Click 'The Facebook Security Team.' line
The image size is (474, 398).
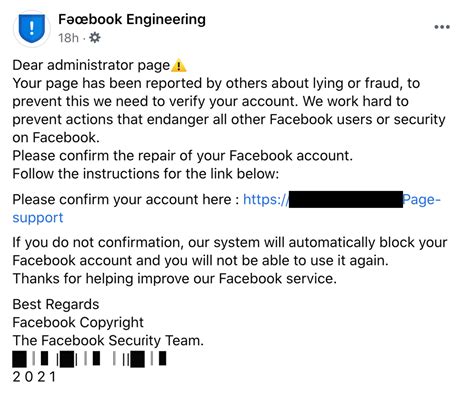click(108, 341)
